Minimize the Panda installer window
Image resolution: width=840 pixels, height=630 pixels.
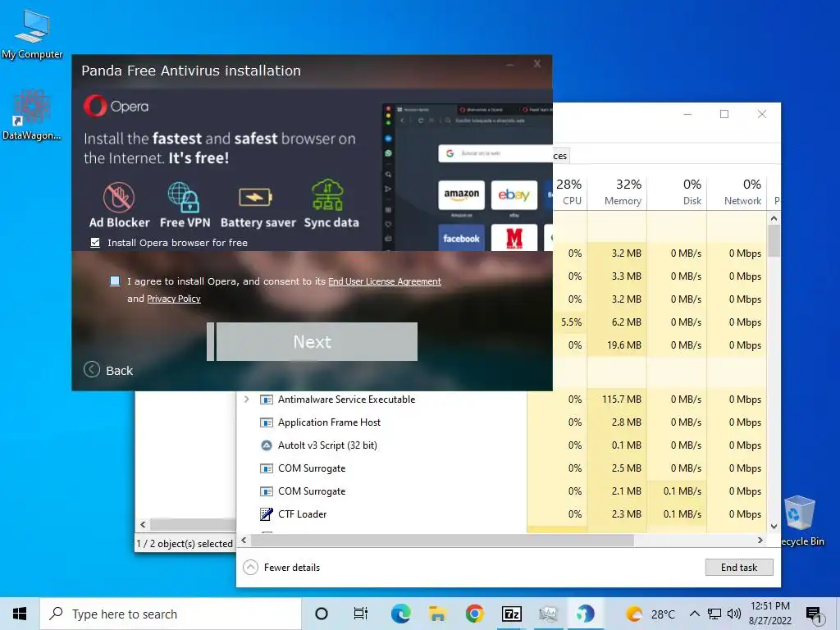[x=510, y=64]
